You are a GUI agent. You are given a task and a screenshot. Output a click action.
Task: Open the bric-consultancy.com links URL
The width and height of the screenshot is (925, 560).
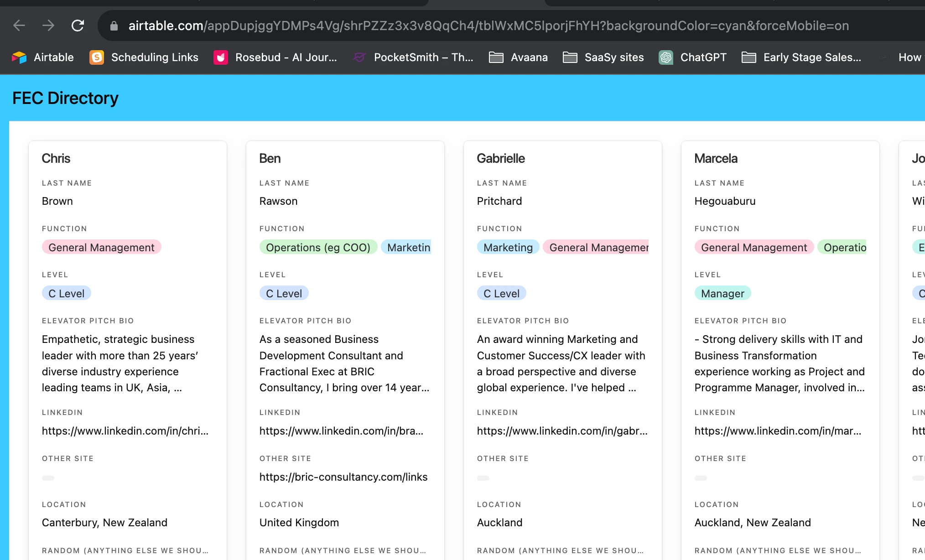point(343,477)
